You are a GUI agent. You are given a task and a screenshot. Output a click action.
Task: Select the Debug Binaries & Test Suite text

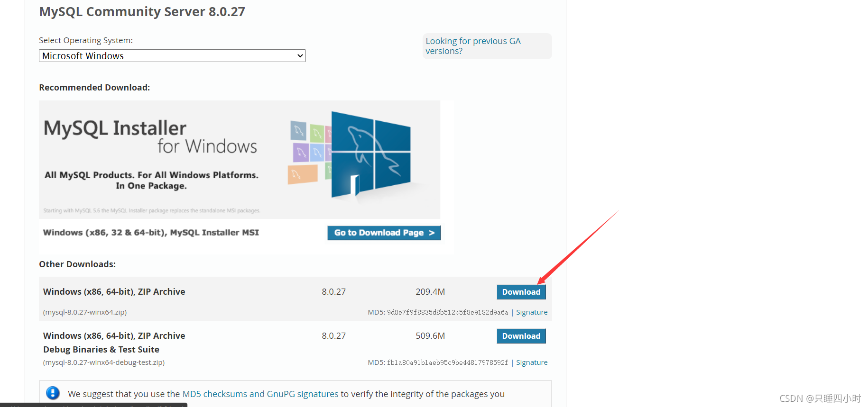pos(101,350)
